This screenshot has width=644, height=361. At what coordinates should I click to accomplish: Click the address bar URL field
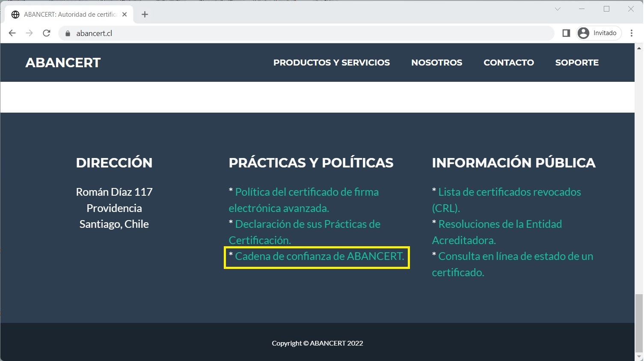[300, 33]
